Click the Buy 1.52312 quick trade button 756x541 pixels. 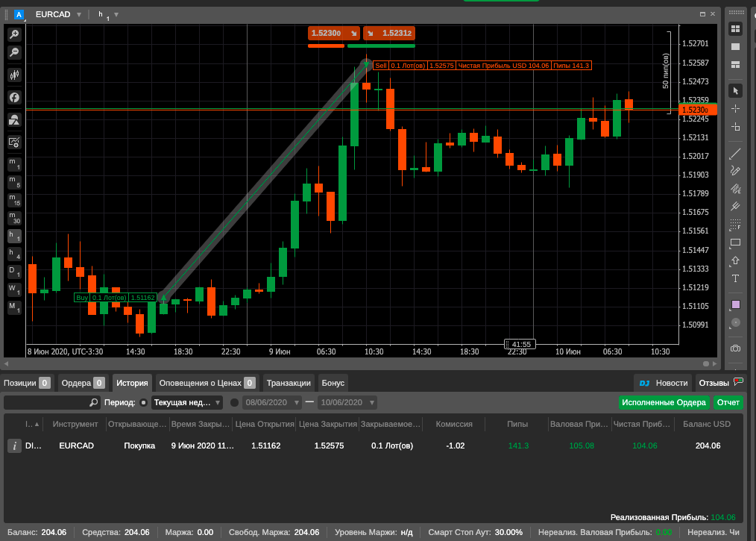pyautogui.click(x=389, y=34)
